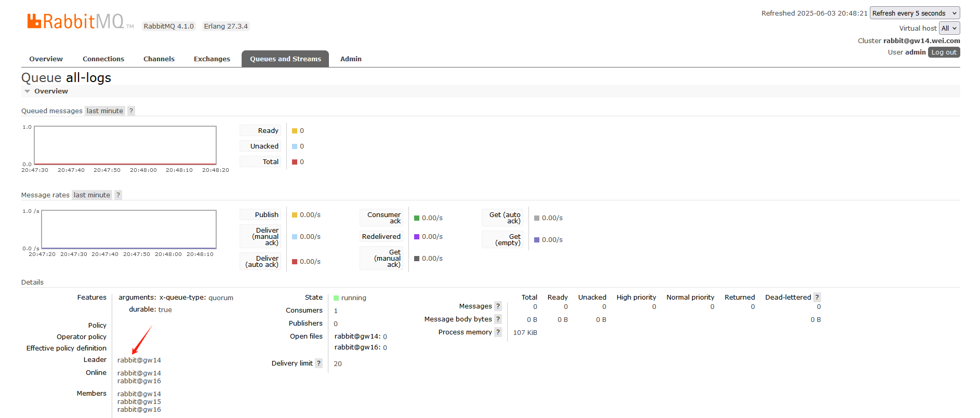Click the Get (manual ack) legend label
Viewport: 980px width, 418px height.
(x=381, y=258)
